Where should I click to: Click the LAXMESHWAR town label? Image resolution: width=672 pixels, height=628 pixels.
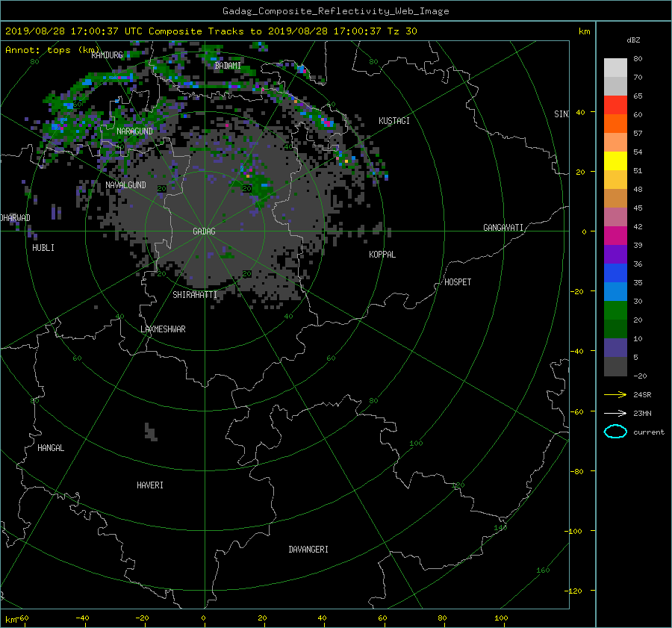point(163,329)
